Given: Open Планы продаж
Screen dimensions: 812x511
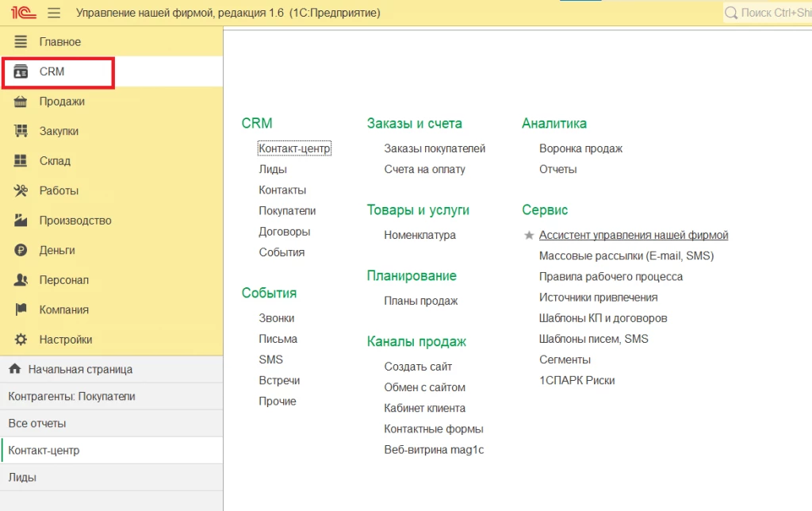Looking at the screenshot, I should [421, 301].
